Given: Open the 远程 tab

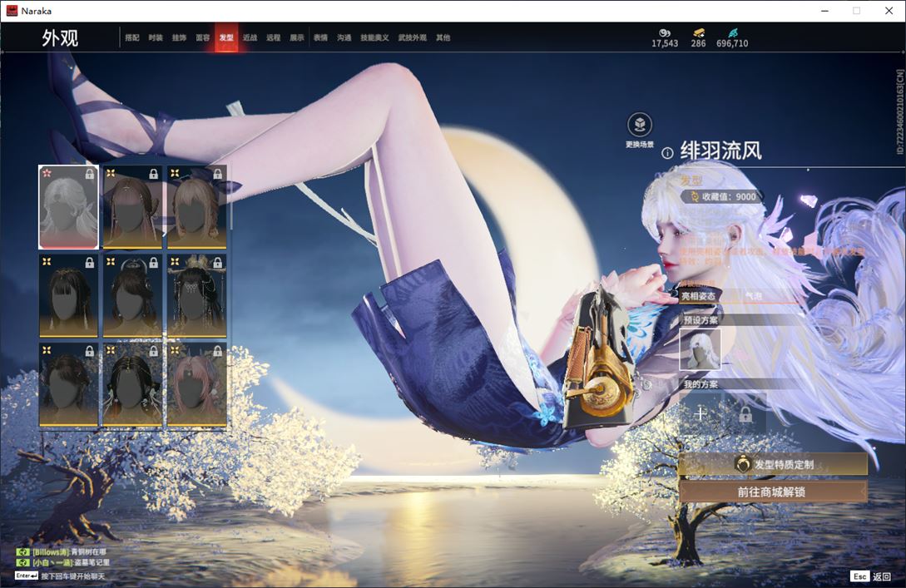Looking at the screenshot, I should coord(274,37).
